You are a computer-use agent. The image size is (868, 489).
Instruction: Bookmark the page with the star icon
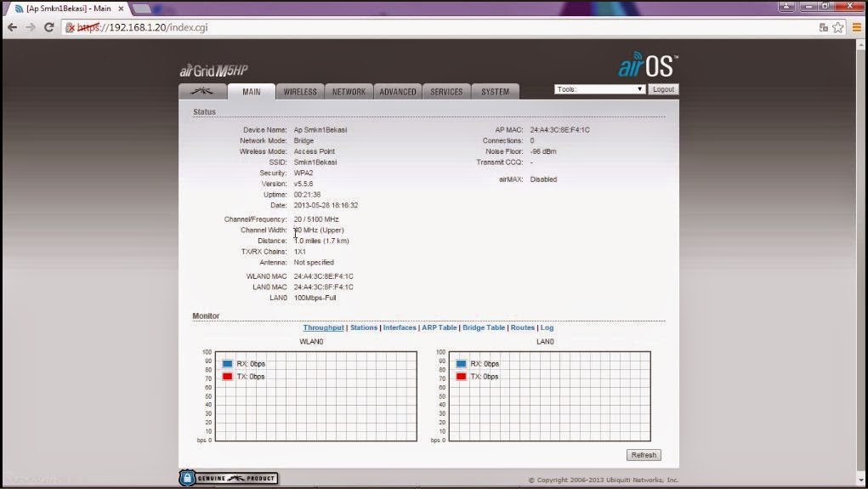[x=838, y=27]
